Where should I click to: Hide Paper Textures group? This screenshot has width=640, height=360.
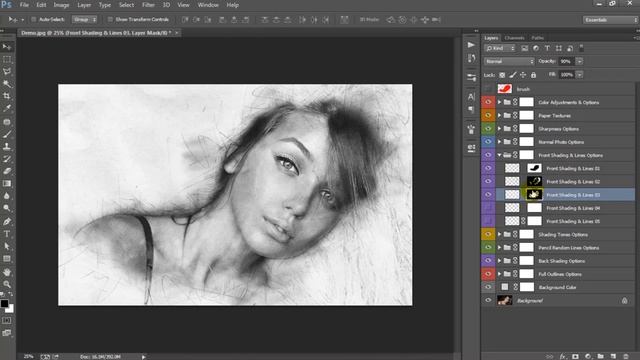point(488,116)
